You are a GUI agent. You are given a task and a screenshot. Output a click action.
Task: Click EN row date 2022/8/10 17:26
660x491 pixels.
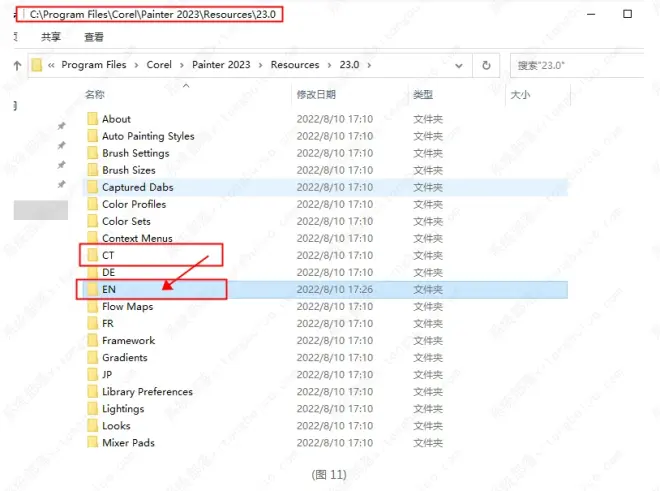pos(335,289)
